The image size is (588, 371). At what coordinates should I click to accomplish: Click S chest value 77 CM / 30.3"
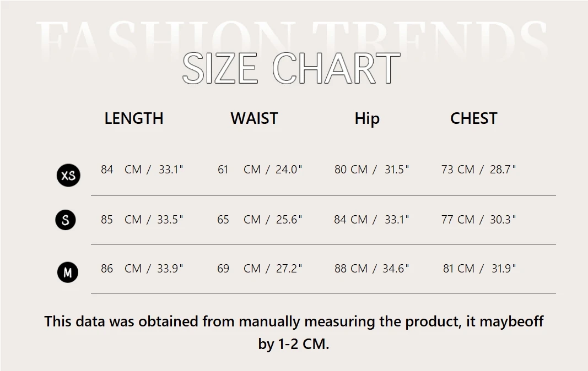tap(478, 219)
